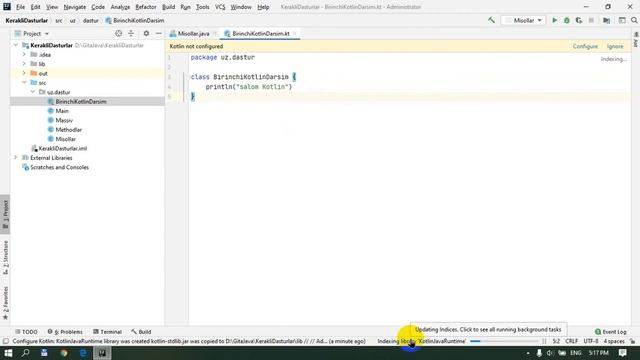The width and height of the screenshot is (640, 360).
Task: Open the Project Structure icon in the toolbar
Action: coord(607,20)
